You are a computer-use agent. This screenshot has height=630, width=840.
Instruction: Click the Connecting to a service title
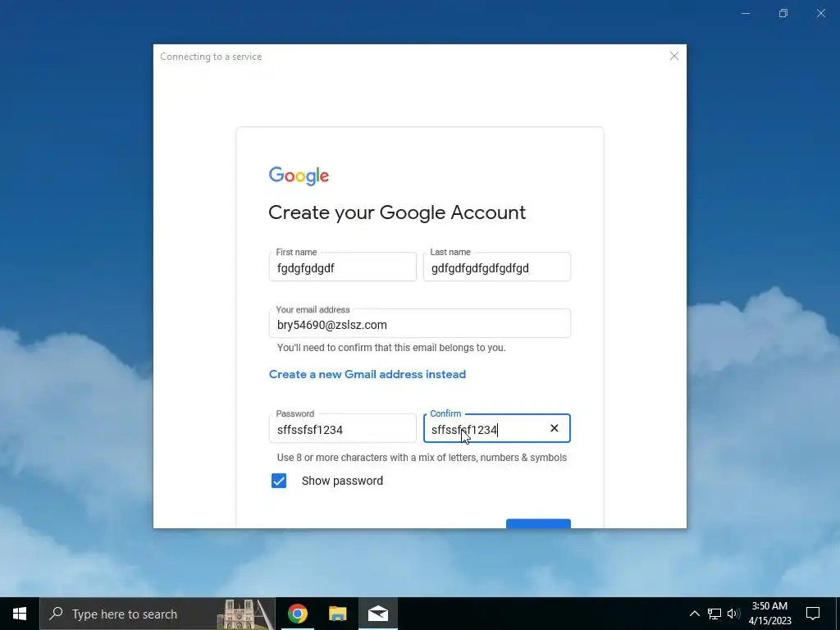211,57
